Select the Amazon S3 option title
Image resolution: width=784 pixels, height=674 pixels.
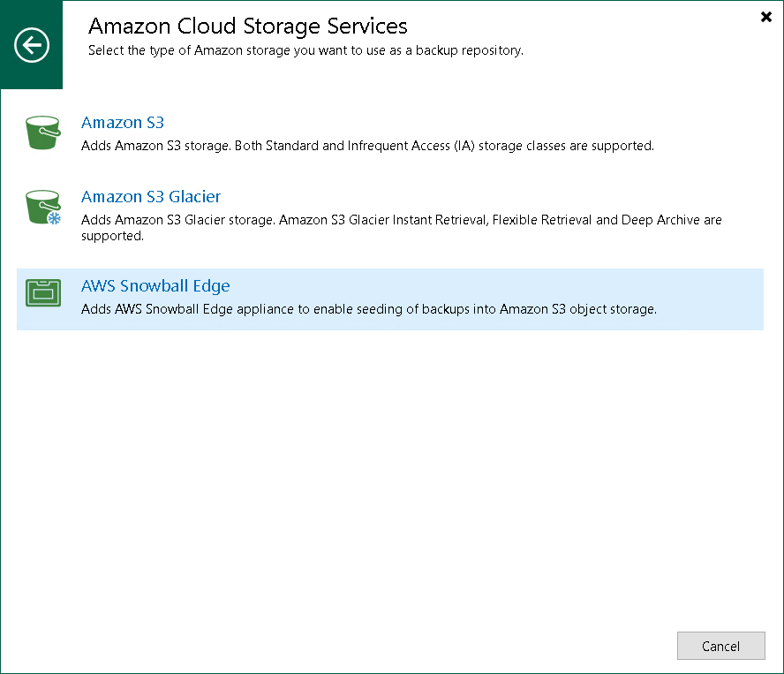click(x=123, y=123)
